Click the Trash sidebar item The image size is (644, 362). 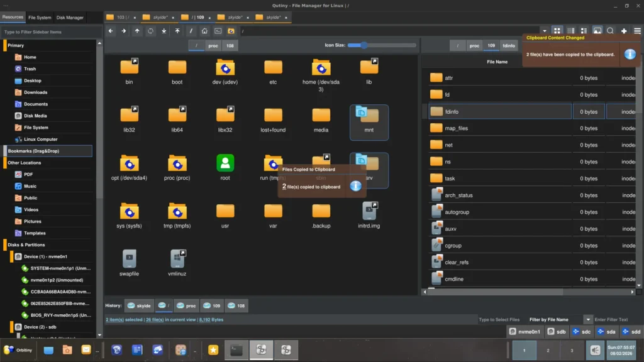point(30,69)
